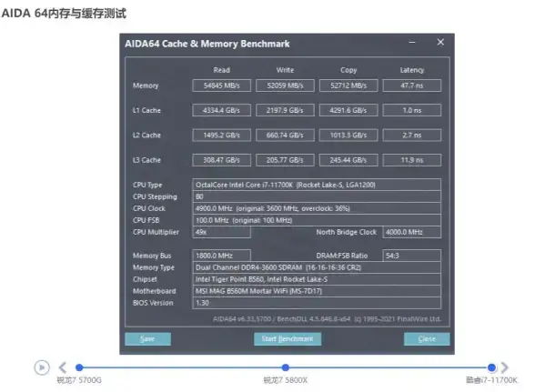
Task: Click L2 Cache Copy value 1013.3 GB/s
Action: pos(348,136)
